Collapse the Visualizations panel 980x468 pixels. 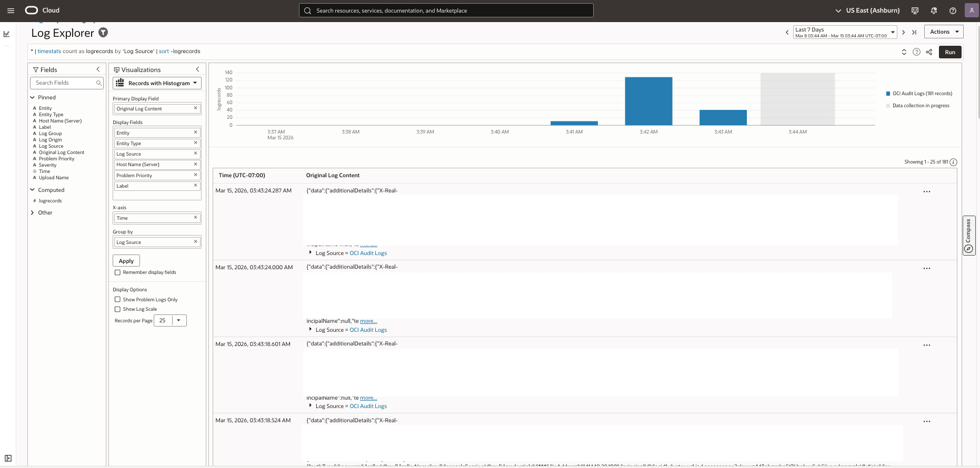(x=197, y=69)
